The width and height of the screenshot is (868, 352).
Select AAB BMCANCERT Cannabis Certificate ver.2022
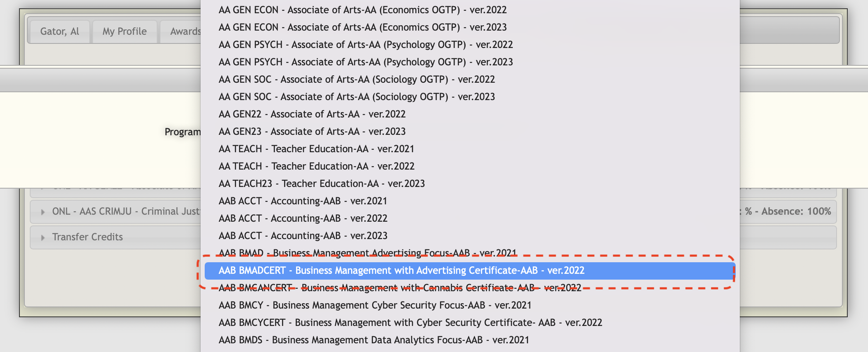399,288
